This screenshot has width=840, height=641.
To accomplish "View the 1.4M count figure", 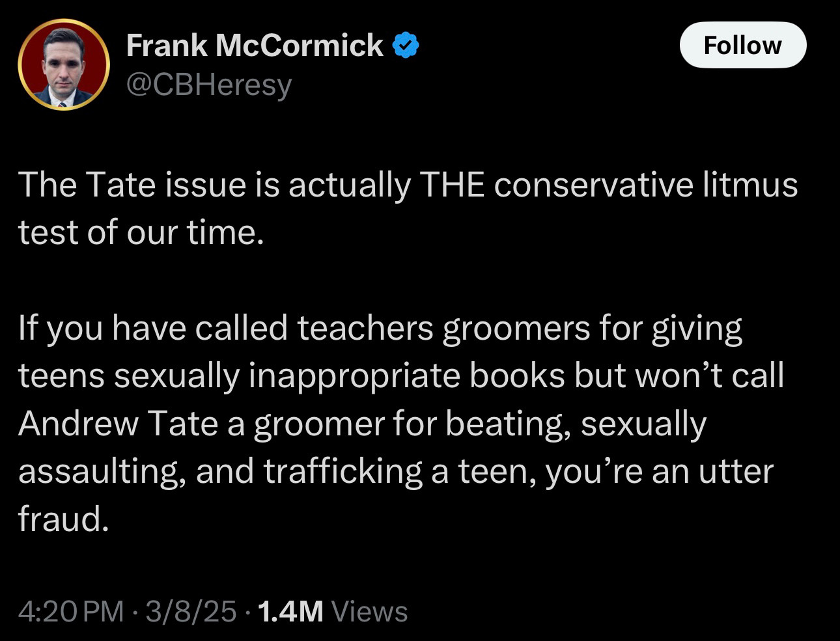I will click(290, 611).
